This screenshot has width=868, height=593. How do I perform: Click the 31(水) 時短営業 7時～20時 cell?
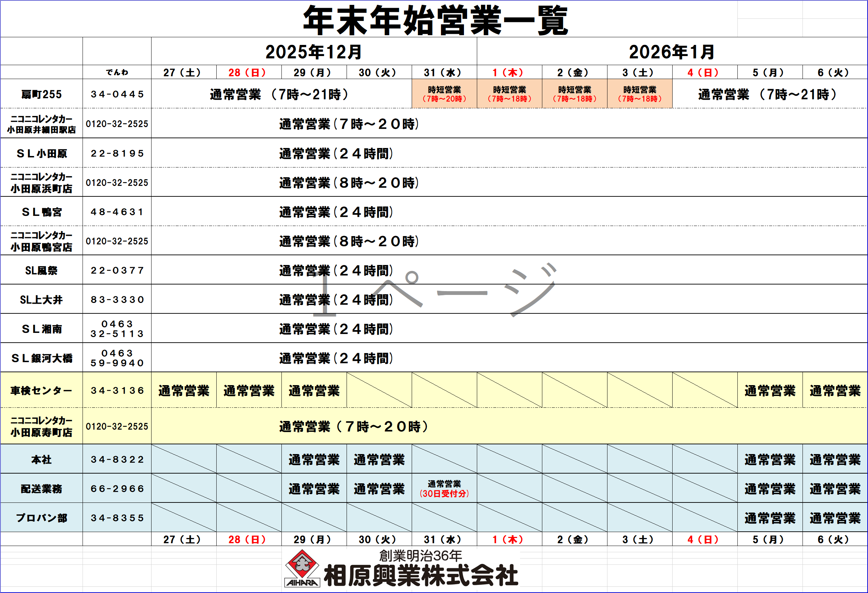(x=444, y=94)
